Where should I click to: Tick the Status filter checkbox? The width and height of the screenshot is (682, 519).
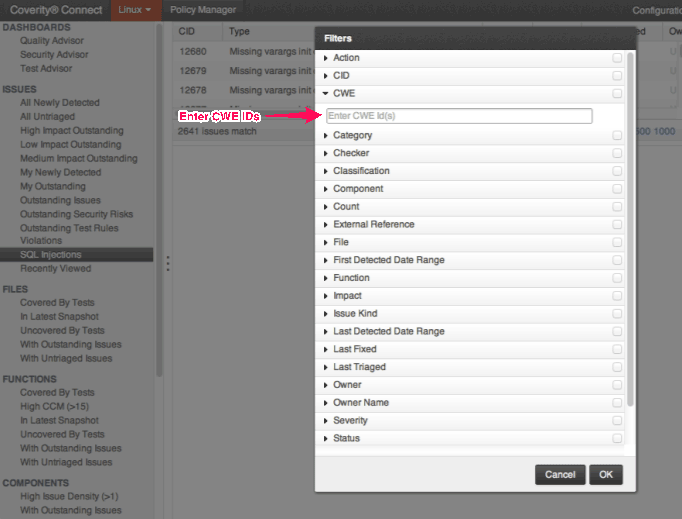[x=617, y=438]
